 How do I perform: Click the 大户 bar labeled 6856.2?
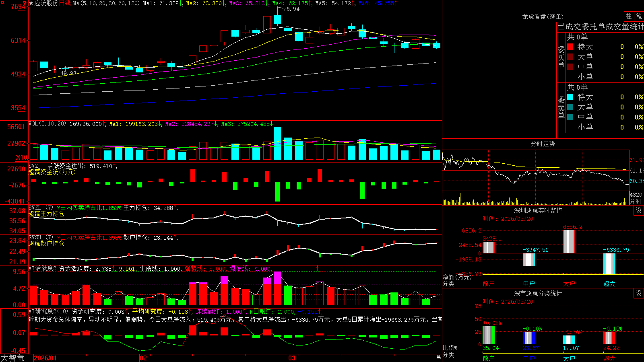coord(569,241)
